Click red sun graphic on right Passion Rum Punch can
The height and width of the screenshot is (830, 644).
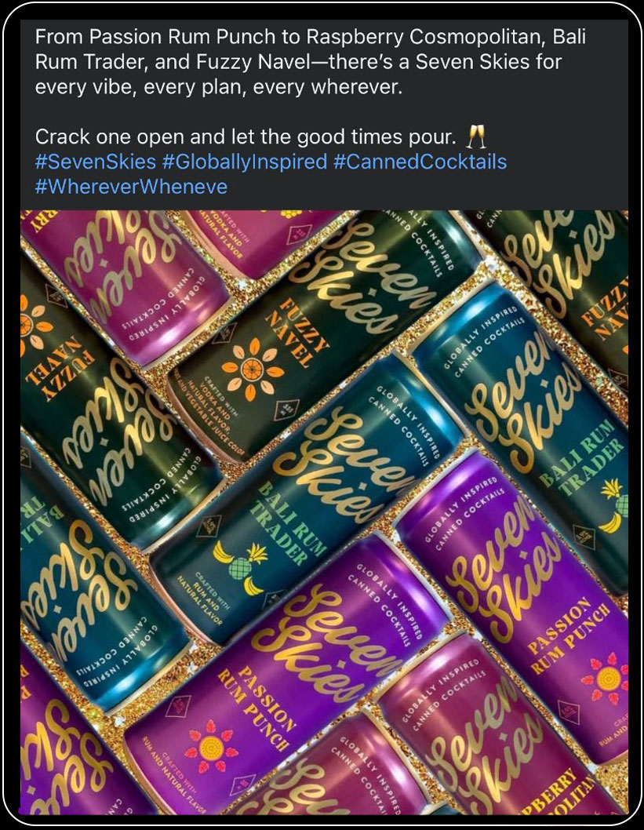point(607,678)
